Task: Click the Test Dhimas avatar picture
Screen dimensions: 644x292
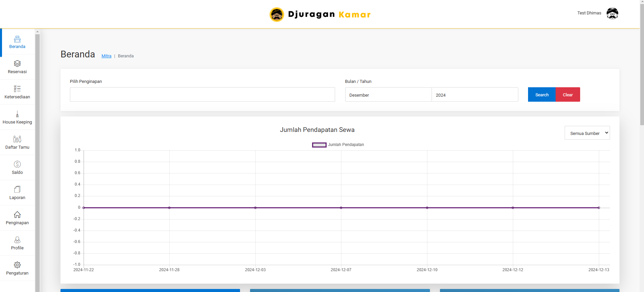Action: point(612,13)
